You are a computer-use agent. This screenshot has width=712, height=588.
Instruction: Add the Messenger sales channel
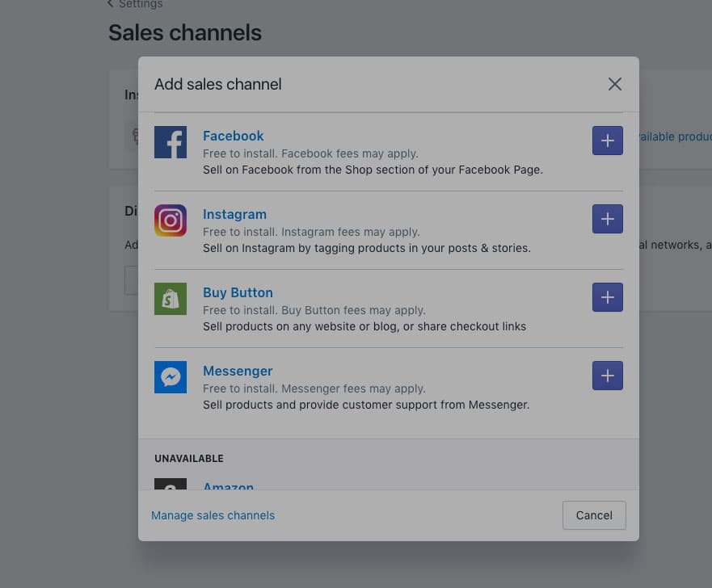[607, 376]
